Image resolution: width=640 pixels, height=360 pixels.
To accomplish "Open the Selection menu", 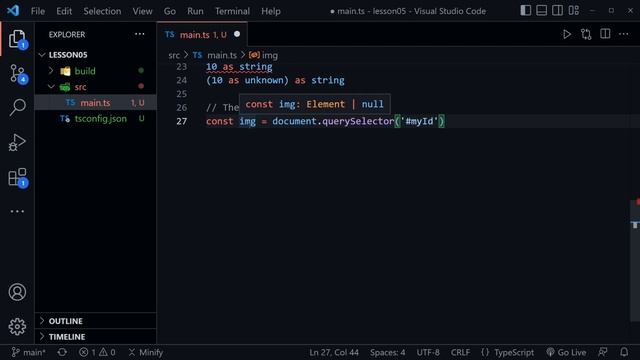I will point(102,11).
